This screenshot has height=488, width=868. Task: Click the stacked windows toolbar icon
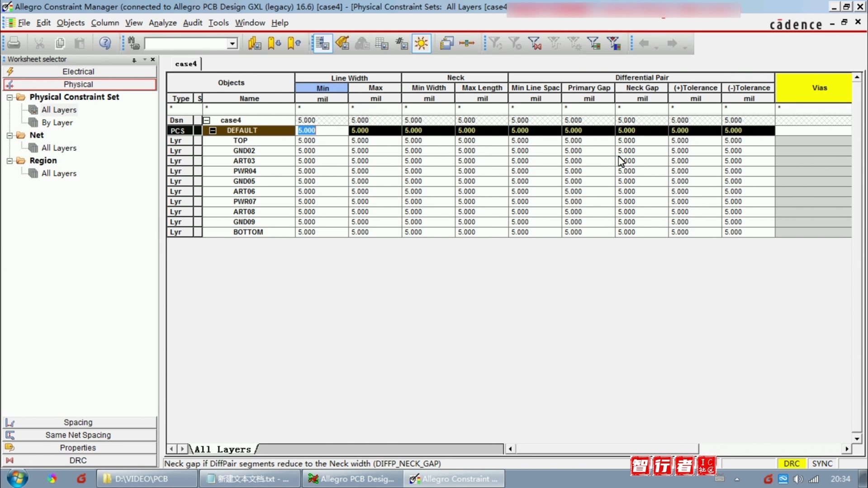(446, 43)
